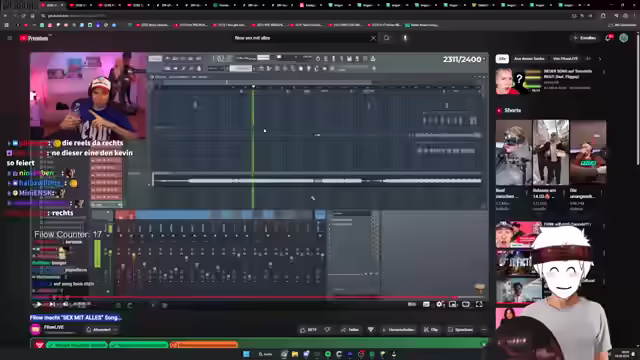Like the video with thumbs up
The height and width of the screenshot is (360, 640).
coord(309,330)
